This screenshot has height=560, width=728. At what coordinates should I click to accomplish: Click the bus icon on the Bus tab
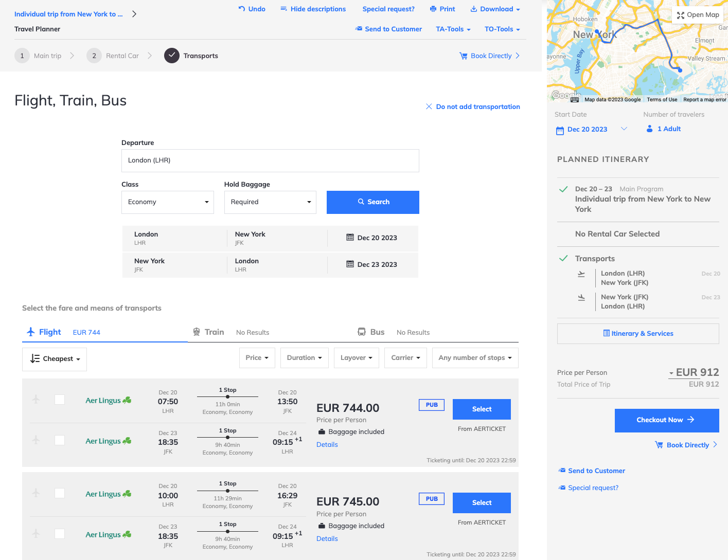[362, 332]
